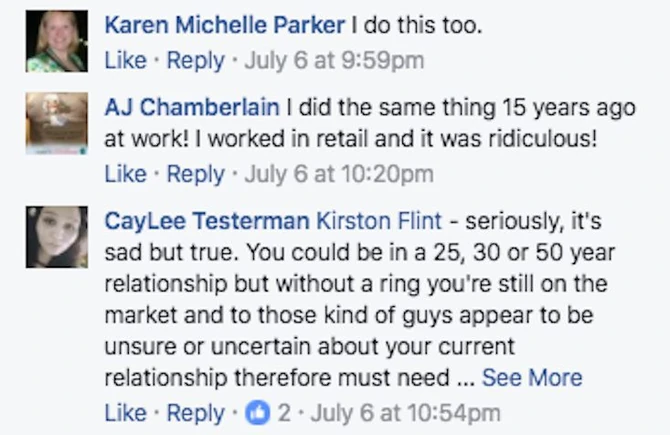Expand the comment with See More
This screenshot has height=435, width=670.
(x=531, y=378)
